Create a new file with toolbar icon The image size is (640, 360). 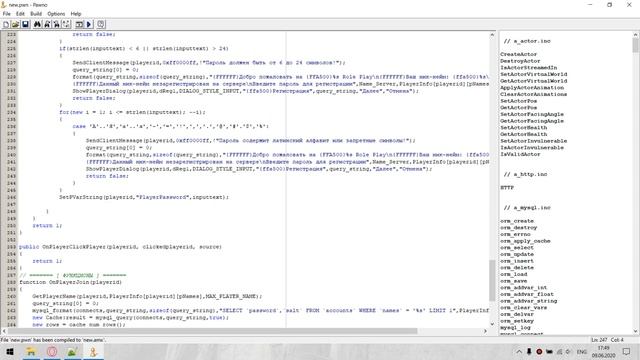[x=6, y=24]
